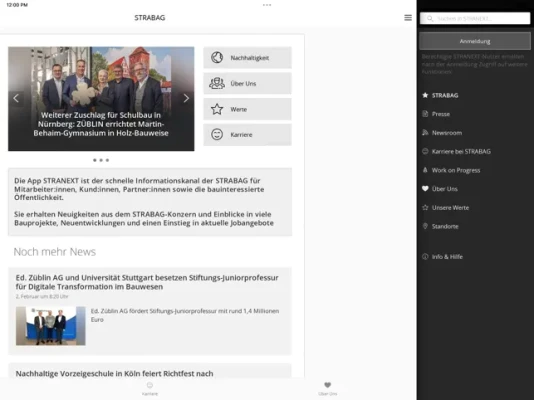Click the bottom bar heart icon
Screen dimensions: 534x400
328,385
